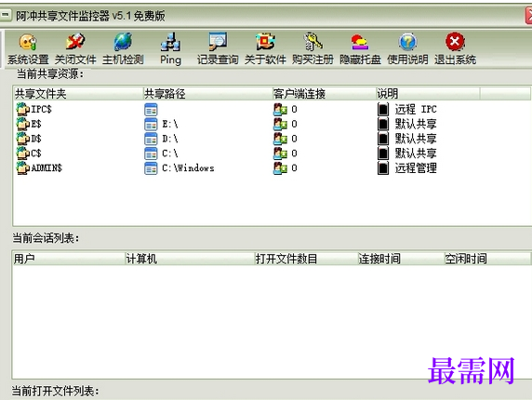
Task: Click the E:\ share path entry
Action: tap(161, 124)
